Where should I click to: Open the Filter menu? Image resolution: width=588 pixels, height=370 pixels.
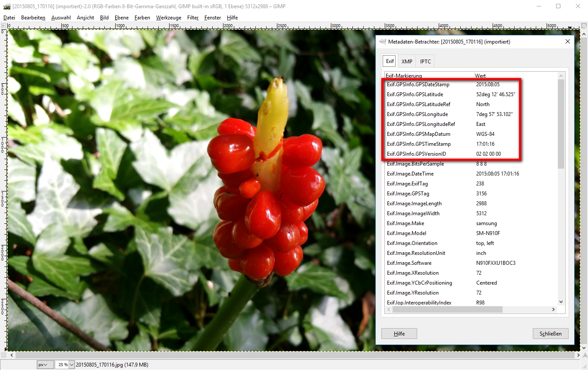click(193, 18)
